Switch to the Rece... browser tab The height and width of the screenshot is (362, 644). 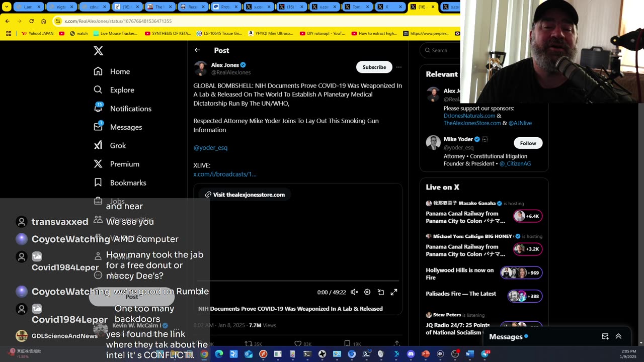click(x=192, y=7)
